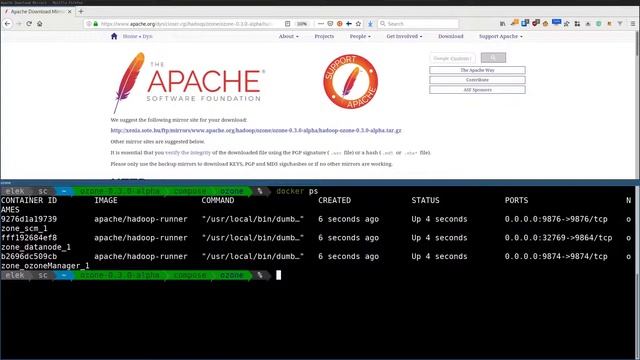Click the four-squares grid extension icon
The image size is (640, 360).
[x=577, y=24]
